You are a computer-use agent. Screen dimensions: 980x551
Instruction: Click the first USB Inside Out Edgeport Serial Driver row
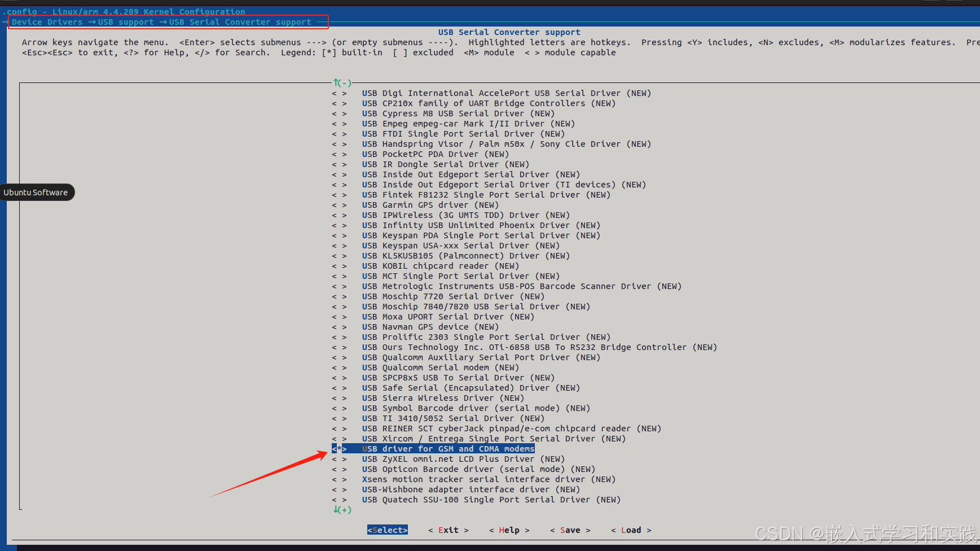(x=456, y=174)
